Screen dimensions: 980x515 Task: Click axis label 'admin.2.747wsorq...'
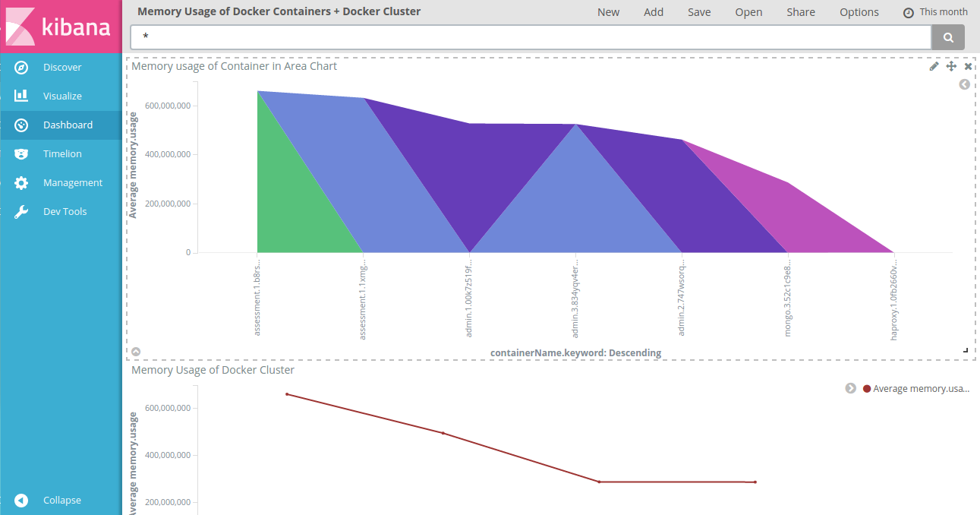tap(682, 299)
